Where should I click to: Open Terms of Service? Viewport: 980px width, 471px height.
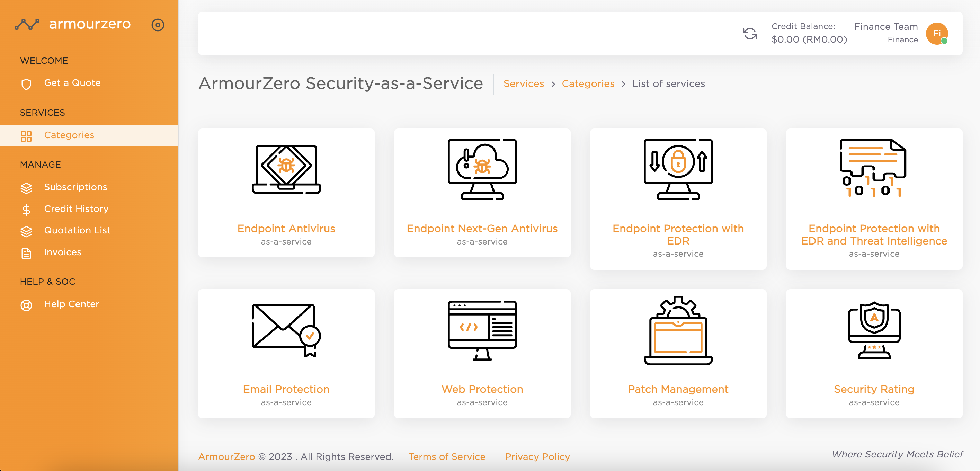pos(447,456)
